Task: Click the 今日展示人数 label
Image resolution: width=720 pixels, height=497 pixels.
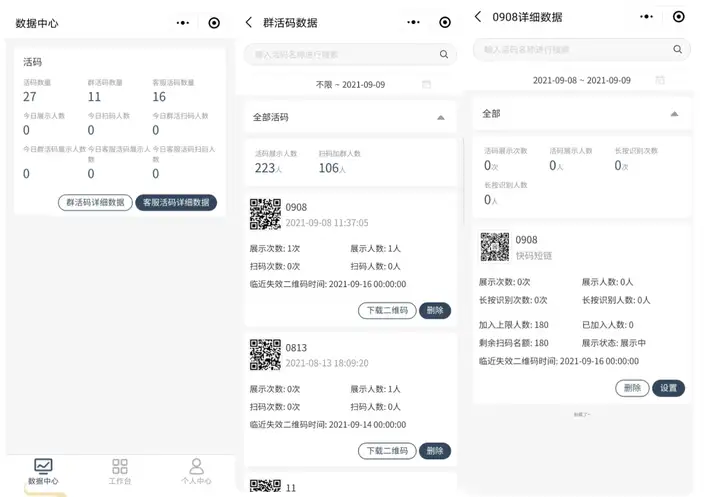Action: [44, 116]
